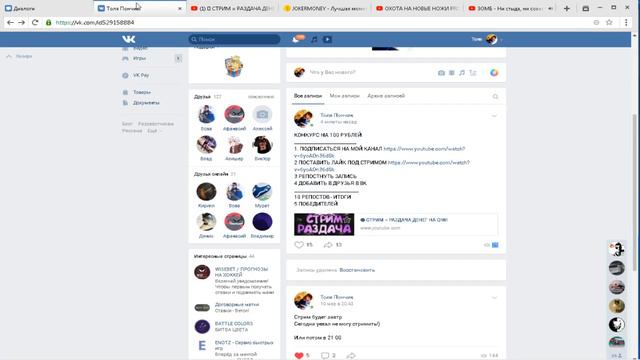The width and height of the screenshot is (640, 360).
Task: Open Интересные страницы block header
Action: pyautogui.click(x=220, y=256)
